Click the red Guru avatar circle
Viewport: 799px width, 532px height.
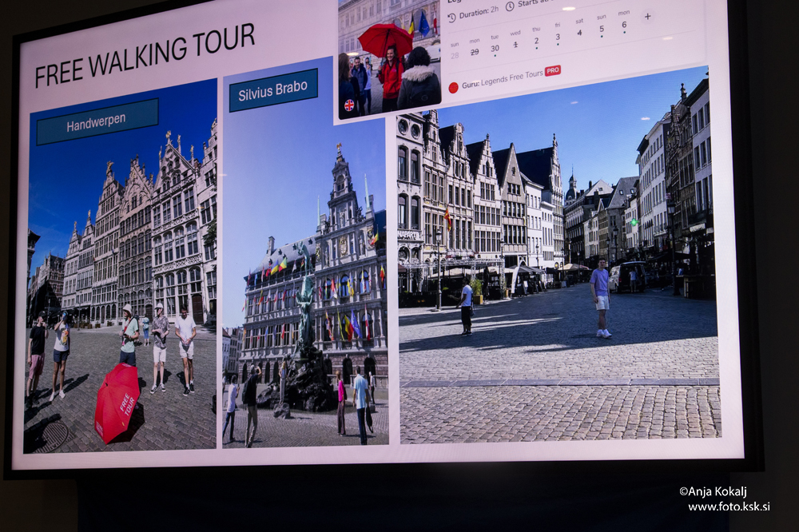pos(453,87)
